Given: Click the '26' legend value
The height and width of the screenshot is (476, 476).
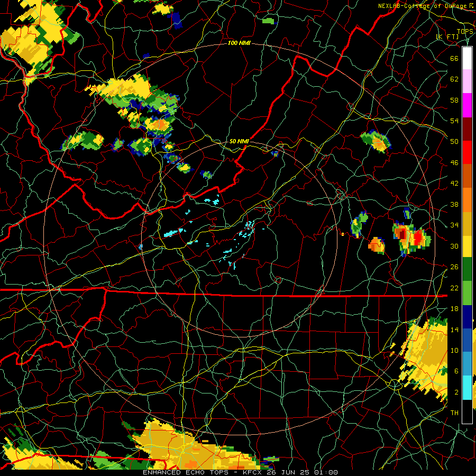Looking at the screenshot, I should (454, 267).
